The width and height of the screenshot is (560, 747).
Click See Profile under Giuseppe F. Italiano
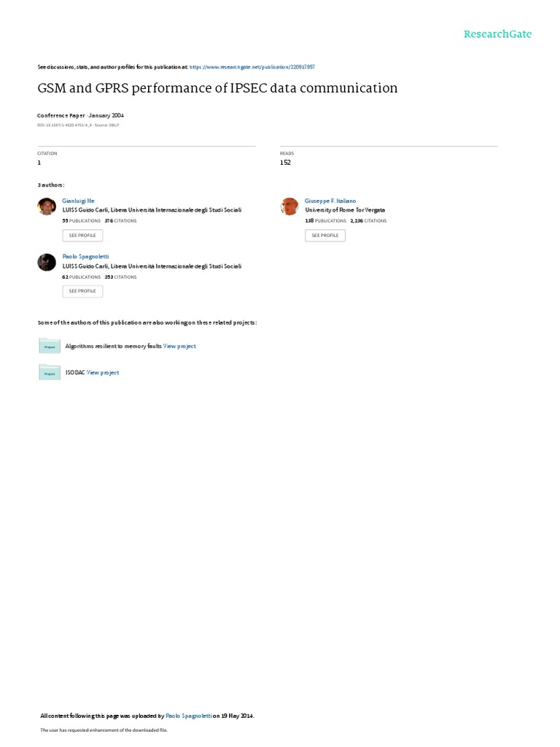325,236
